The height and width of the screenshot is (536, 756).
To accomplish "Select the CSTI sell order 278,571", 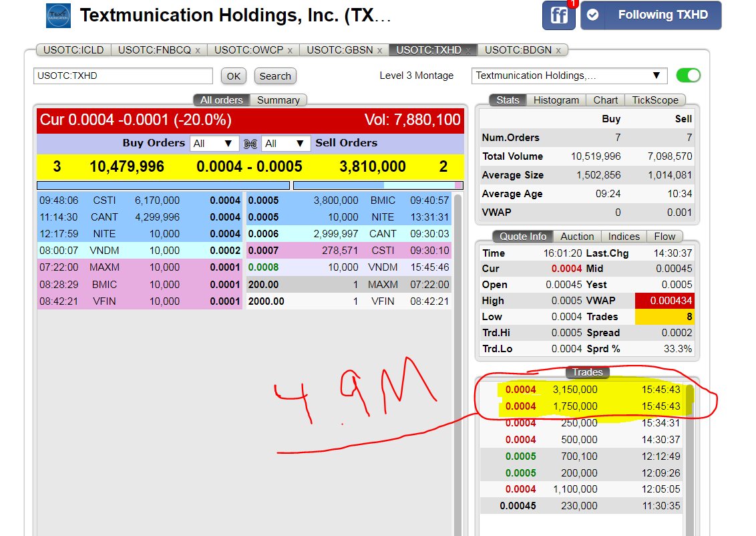I will 349,251.
